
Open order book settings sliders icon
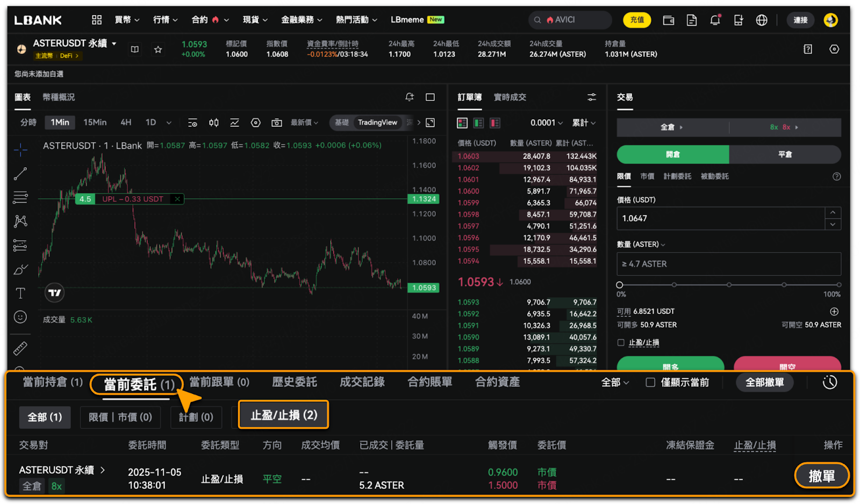tap(592, 97)
